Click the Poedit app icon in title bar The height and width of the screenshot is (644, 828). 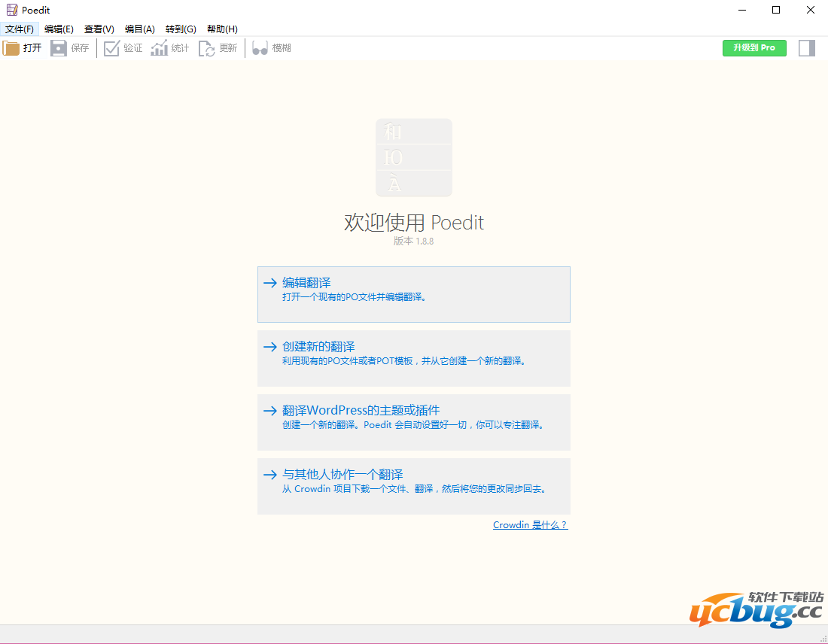click(11, 10)
